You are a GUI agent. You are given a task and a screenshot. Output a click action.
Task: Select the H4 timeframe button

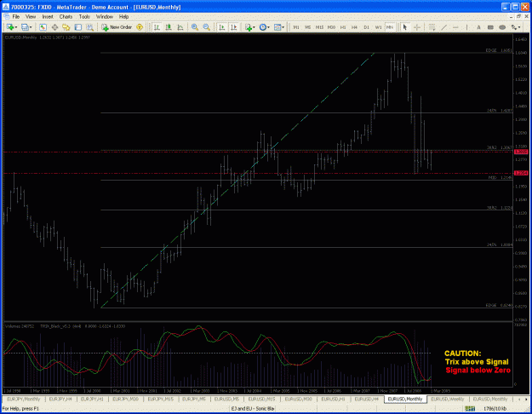(355, 27)
